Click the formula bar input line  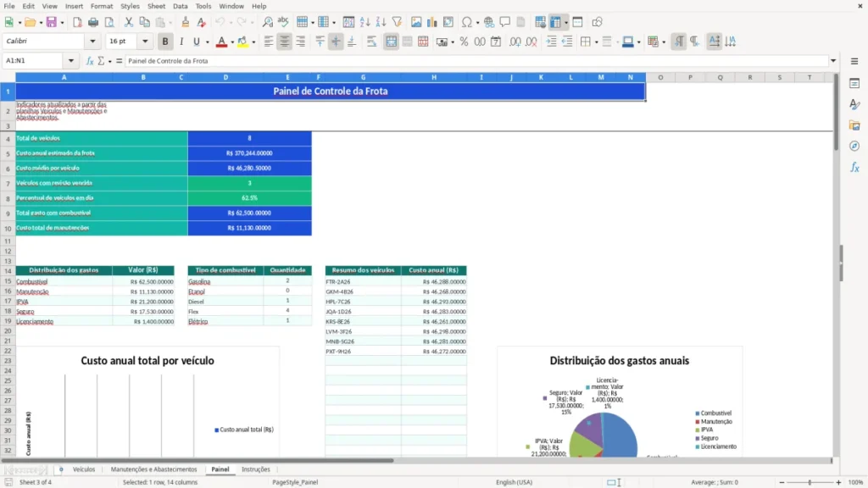point(476,61)
